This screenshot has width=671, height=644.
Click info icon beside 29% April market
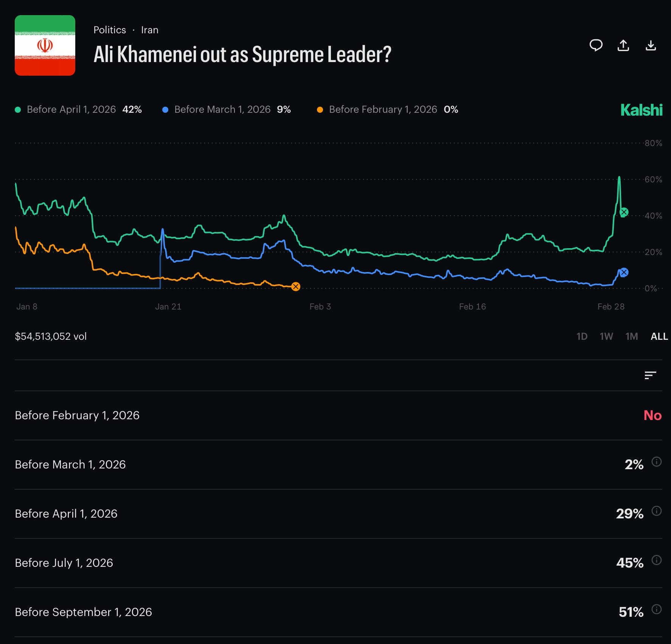(657, 511)
